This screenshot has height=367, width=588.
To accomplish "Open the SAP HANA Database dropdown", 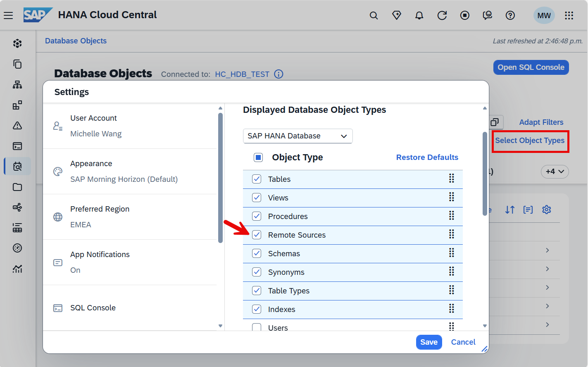I will [x=298, y=136].
